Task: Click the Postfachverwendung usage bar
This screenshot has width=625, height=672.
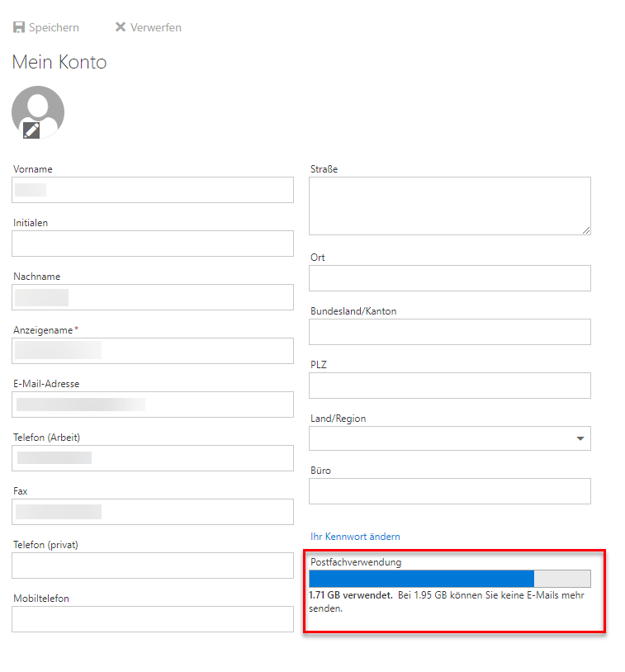Action: (449, 579)
